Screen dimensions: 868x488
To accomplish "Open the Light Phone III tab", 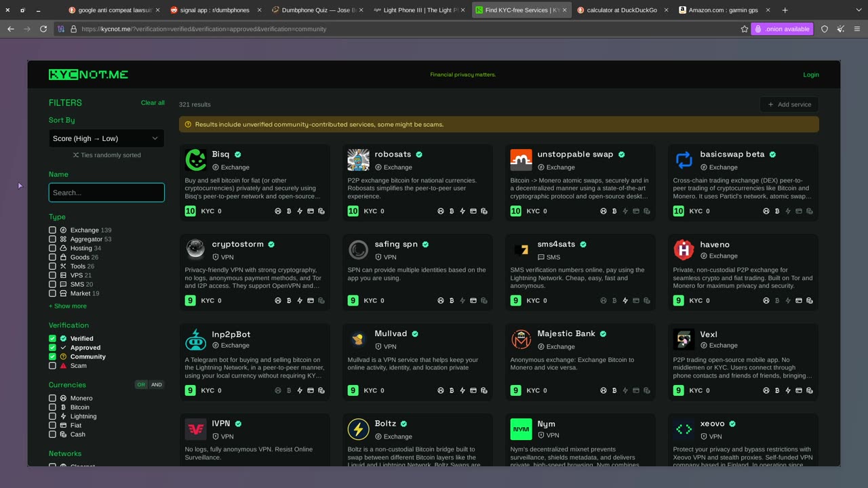I will click(x=418, y=10).
